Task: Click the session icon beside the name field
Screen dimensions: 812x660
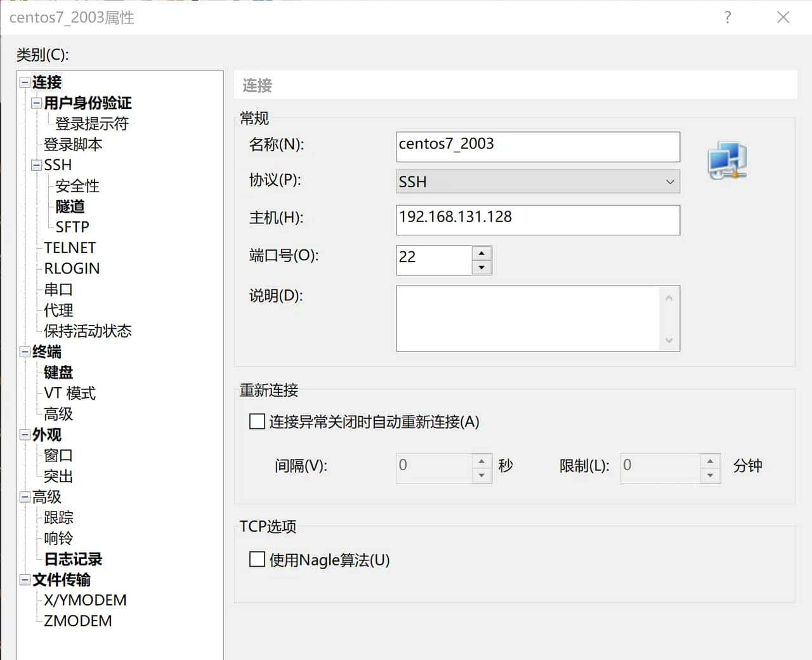Action: 727,160
